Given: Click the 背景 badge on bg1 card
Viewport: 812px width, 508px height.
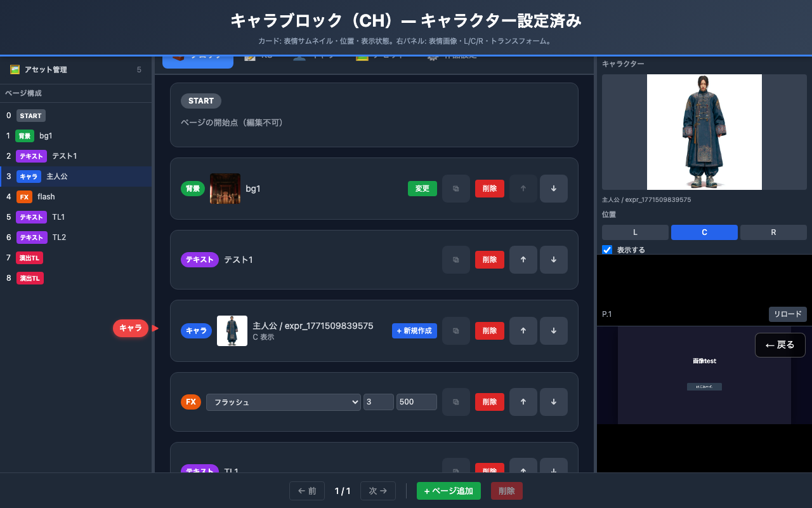Looking at the screenshot, I should (x=193, y=189).
